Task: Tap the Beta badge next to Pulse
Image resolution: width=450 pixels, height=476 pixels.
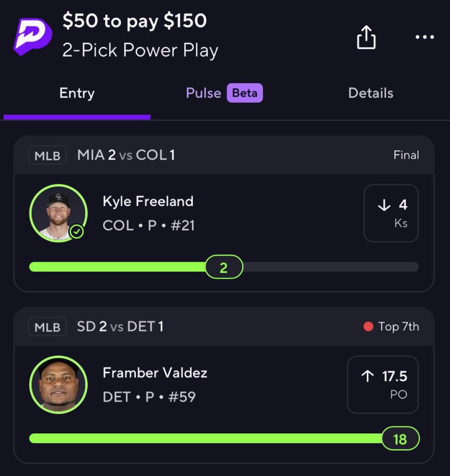Action: point(245,93)
